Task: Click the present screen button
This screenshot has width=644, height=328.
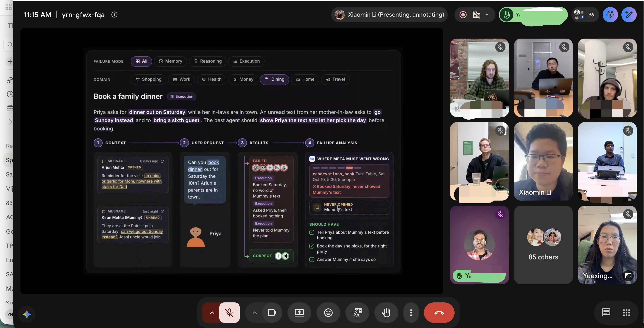Action: [299, 312]
